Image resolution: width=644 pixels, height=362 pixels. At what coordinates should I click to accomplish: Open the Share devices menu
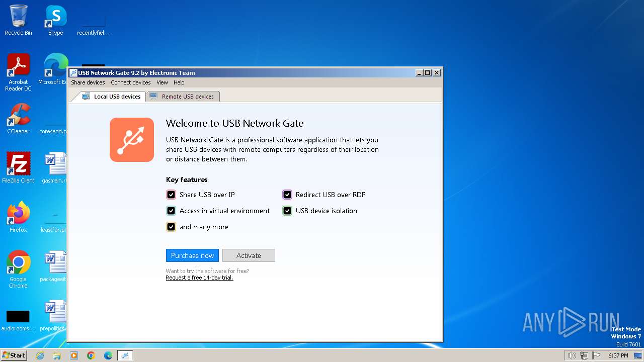tap(88, 82)
